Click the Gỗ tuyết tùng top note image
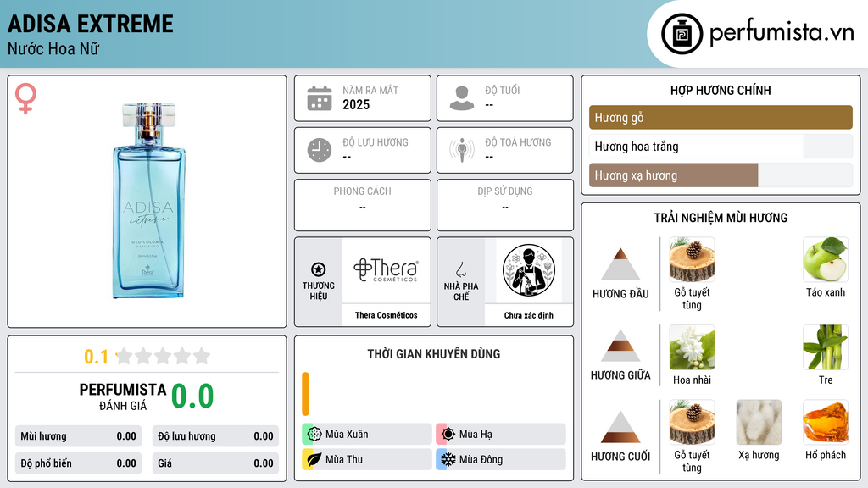 [692, 259]
